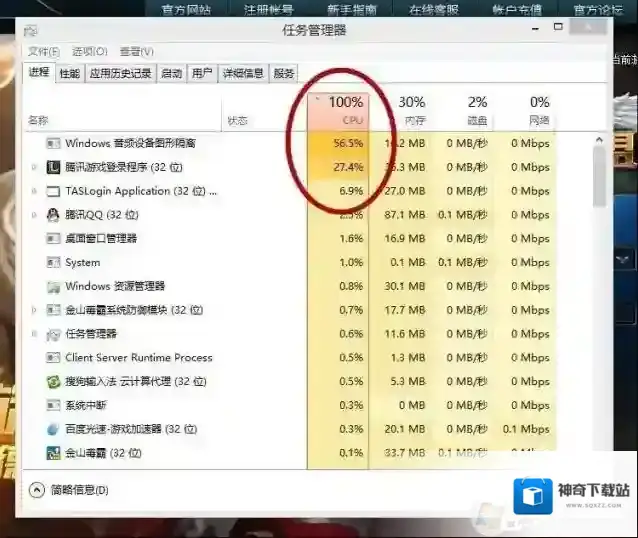Expand the 金山毒霸系统防御模块 process group

point(35,310)
